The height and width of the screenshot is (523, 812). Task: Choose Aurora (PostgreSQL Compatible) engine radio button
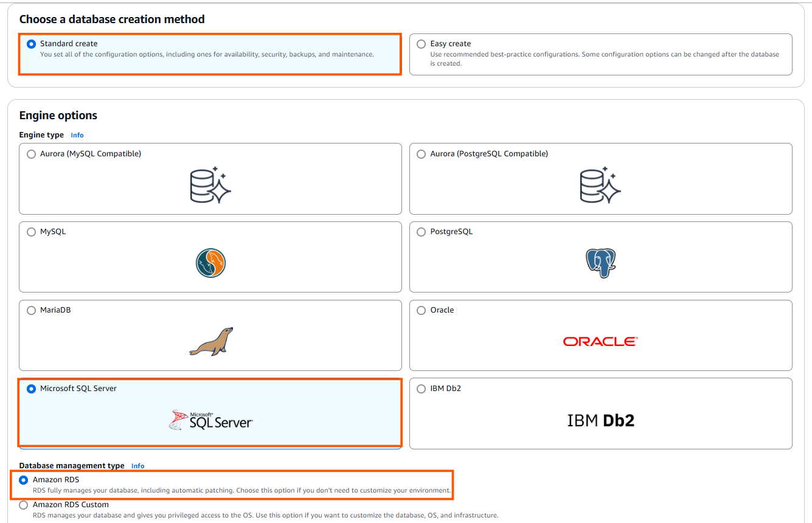[x=421, y=154]
